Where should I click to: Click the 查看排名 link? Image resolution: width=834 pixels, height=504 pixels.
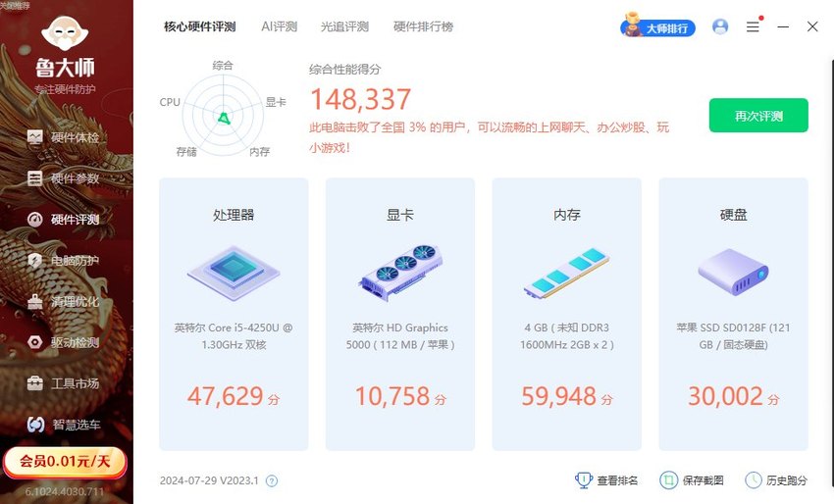[606, 480]
